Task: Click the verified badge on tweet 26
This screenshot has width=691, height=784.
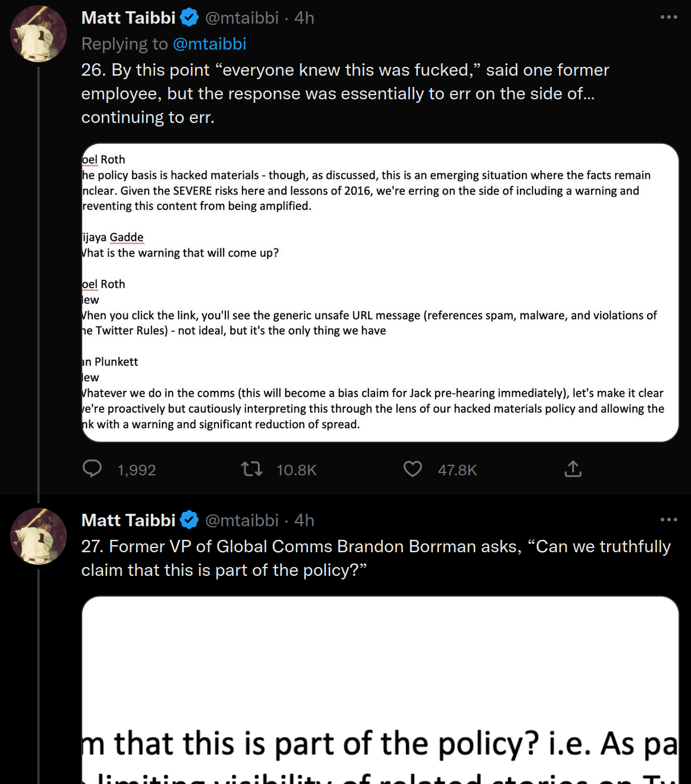Action: [189, 18]
